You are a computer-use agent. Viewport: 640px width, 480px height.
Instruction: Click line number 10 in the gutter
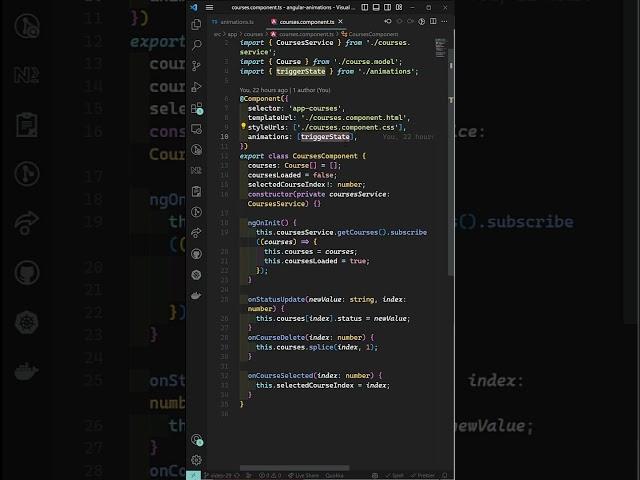tap(224, 137)
